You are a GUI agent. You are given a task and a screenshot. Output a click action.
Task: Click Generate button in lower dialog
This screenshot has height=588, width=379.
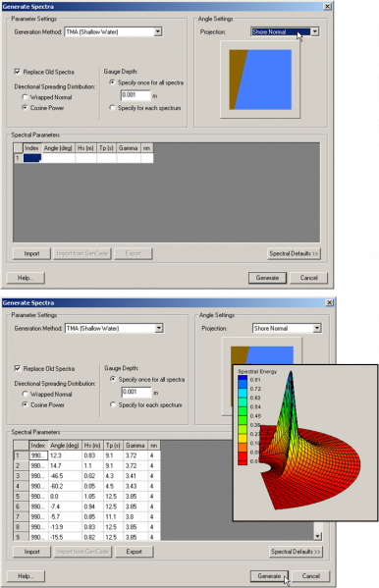[269, 576]
